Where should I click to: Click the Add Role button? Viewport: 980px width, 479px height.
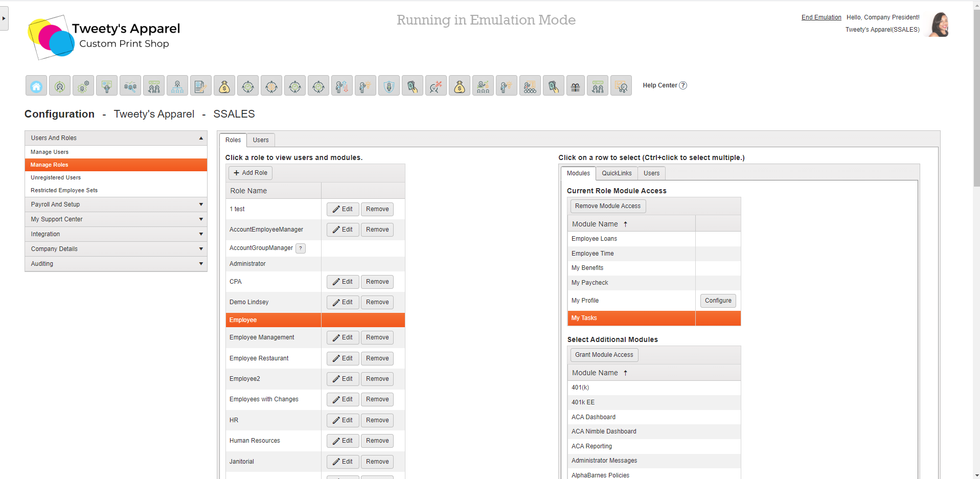click(250, 173)
